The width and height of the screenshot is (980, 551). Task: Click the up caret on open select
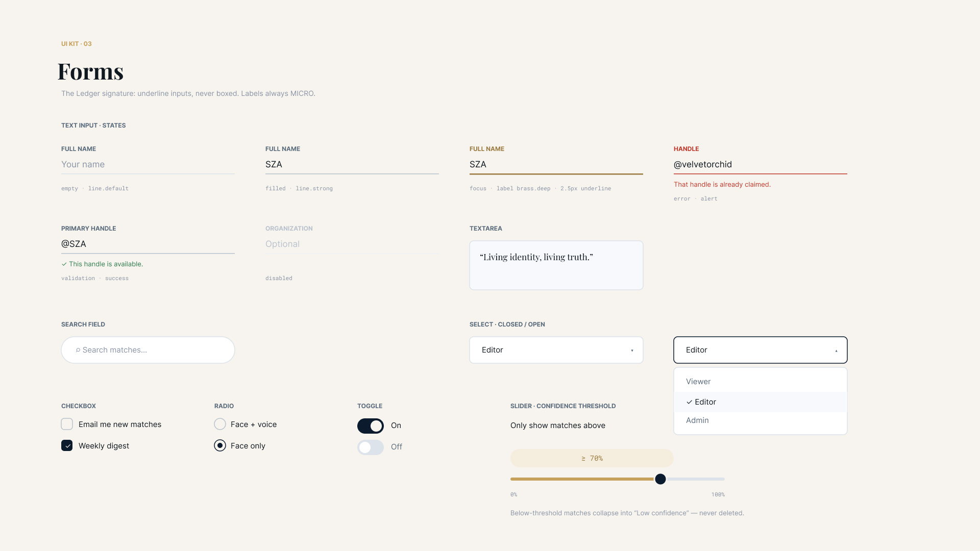tap(836, 350)
